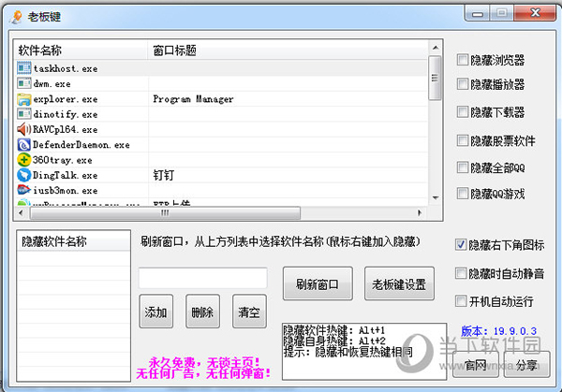The width and height of the screenshot is (562, 392).
Task: Select the DefenderDaemon.exe row text
Action: tap(81, 145)
